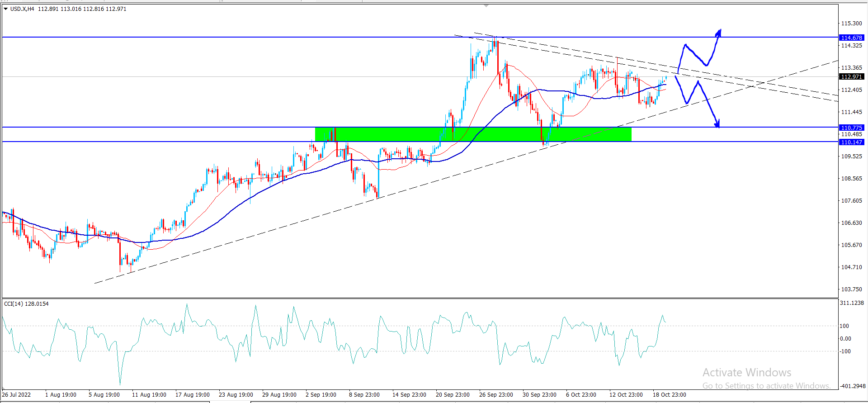Click the 26 Jul 2022 date label
This screenshot has width=868, height=403.
tap(17, 394)
